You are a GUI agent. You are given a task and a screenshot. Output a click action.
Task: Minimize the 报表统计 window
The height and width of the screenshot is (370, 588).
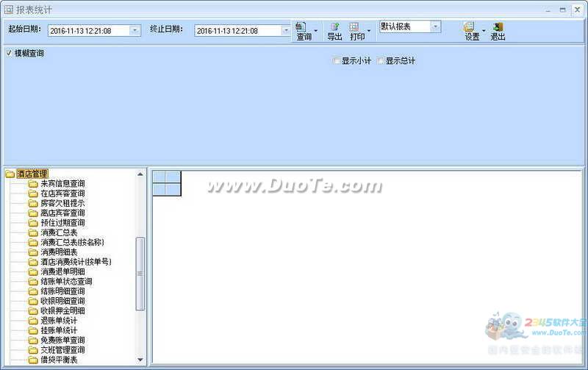pyautogui.click(x=548, y=10)
